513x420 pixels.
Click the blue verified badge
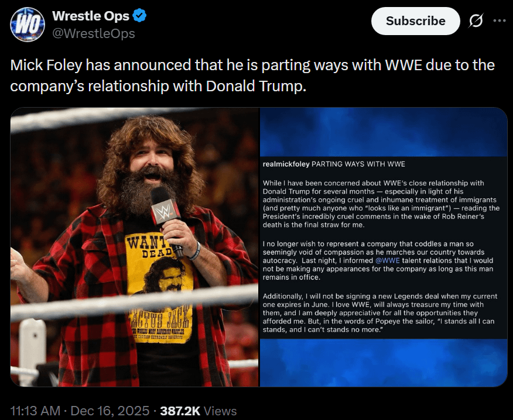click(140, 16)
